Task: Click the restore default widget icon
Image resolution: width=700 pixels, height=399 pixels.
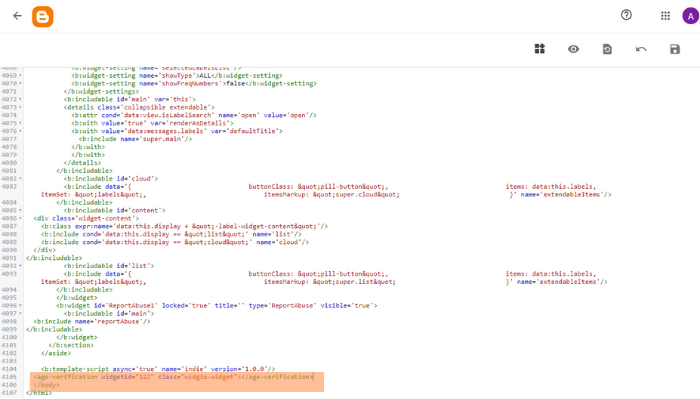Action: pos(607,49)
